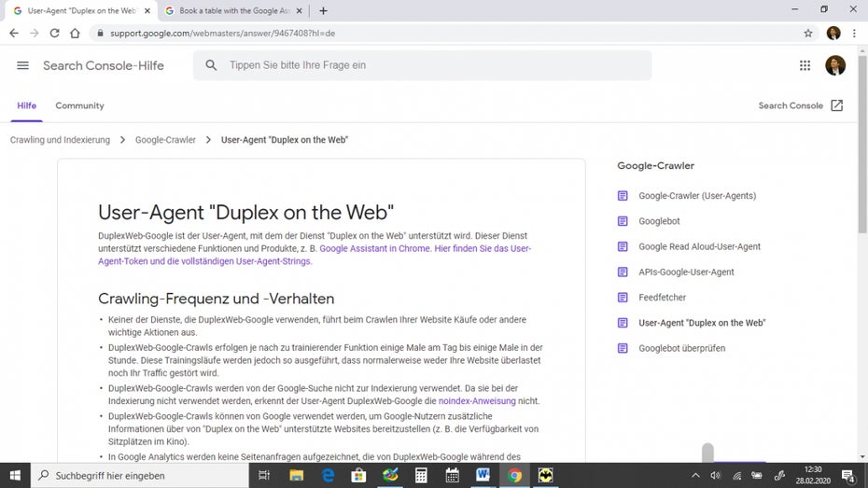This screenshot has width=868, height=488.
Task: Click the document icon beside Google Read Aloud-User-Agent
Action: (x=623, y=246)
